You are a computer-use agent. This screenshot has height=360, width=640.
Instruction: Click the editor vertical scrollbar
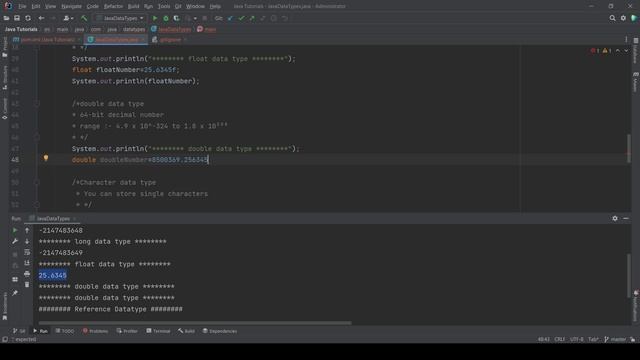pos(629,148)
